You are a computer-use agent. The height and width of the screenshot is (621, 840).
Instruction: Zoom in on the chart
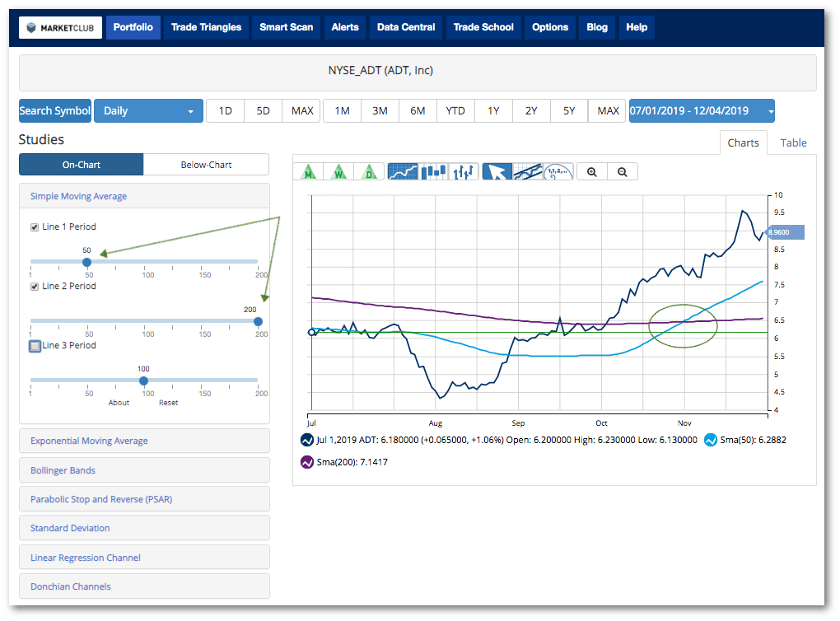(592, 172)
